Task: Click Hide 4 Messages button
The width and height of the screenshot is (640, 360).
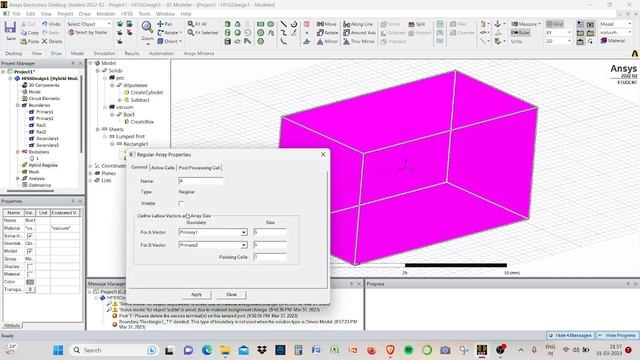Action: tap(570, 335)
